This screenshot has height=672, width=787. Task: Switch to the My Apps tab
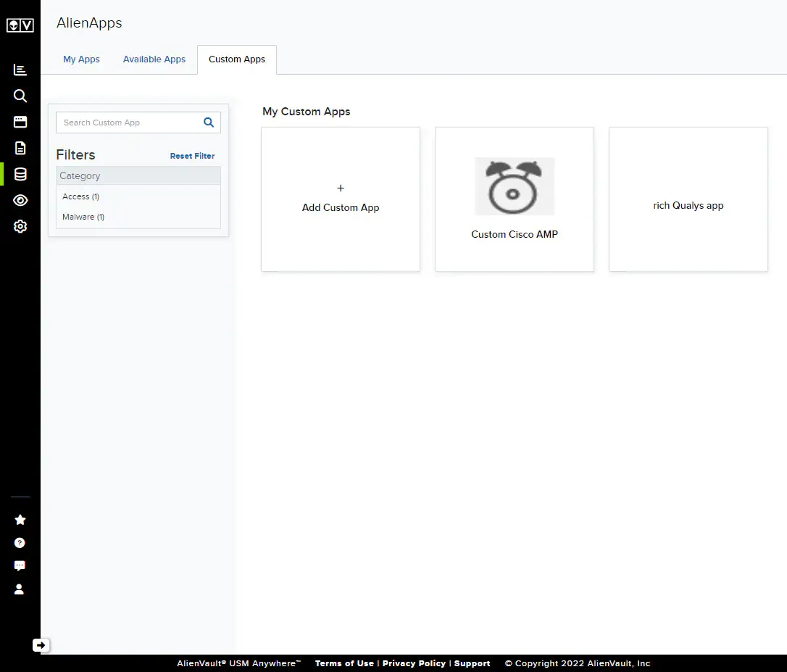(81, 59)
